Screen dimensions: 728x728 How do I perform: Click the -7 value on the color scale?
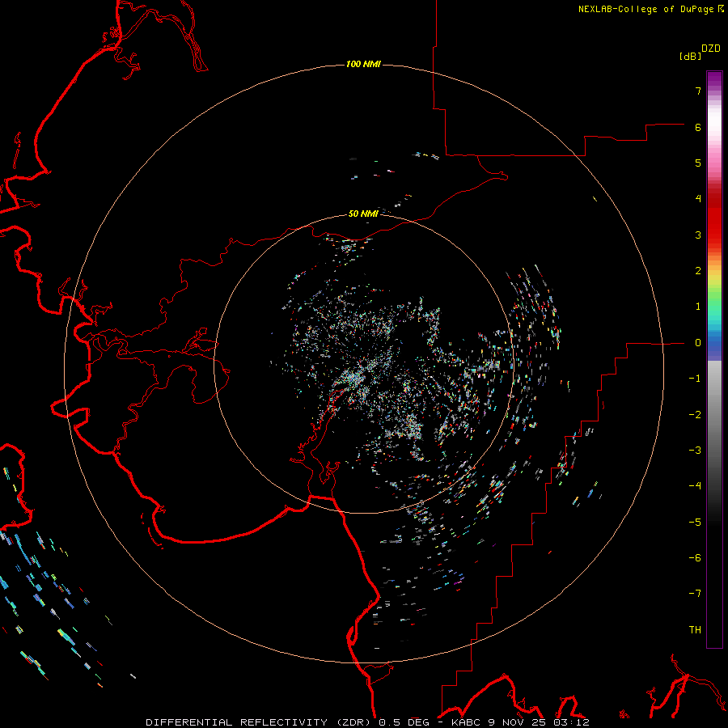[x=695, y=594]
